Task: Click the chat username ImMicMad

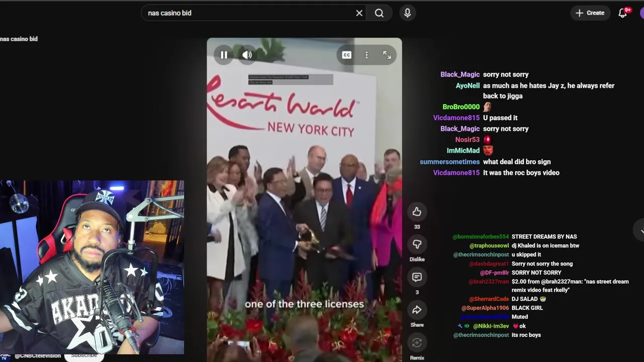Action: [x=463, y=151]
